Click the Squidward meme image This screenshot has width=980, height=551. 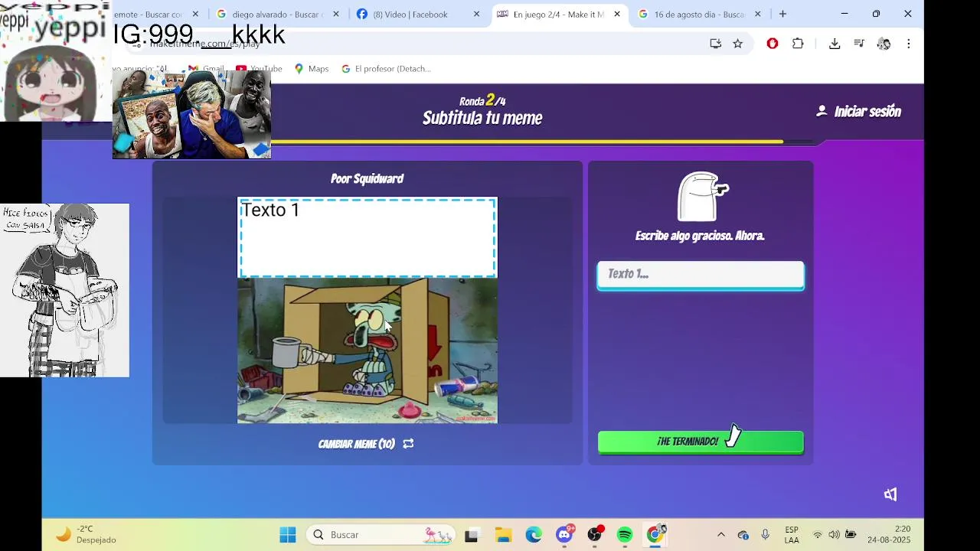367,350
